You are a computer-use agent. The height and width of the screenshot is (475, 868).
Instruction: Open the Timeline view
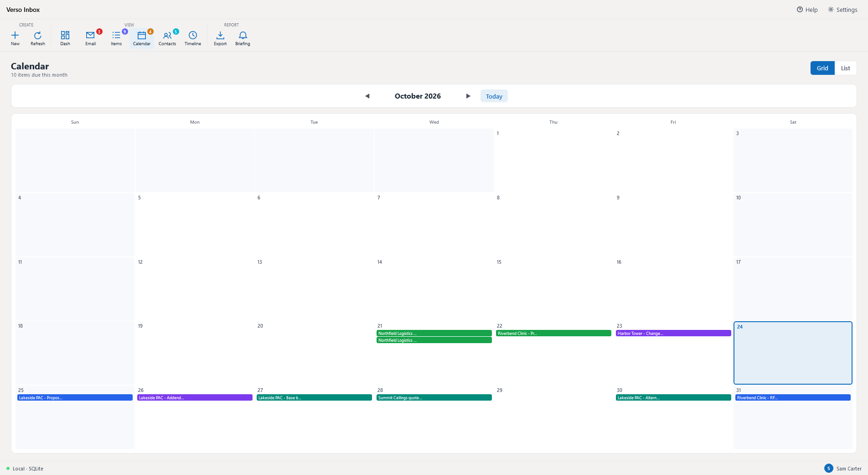(193, 38)
